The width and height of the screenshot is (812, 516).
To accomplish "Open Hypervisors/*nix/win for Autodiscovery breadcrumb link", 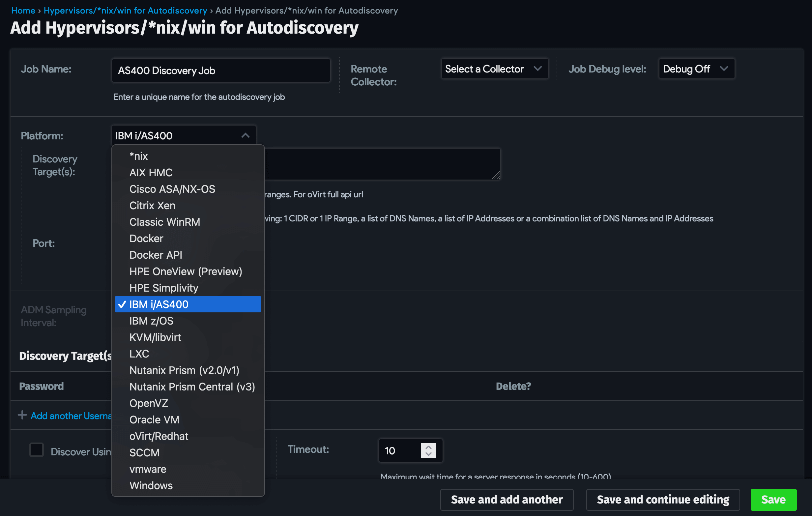I will 126,11.
